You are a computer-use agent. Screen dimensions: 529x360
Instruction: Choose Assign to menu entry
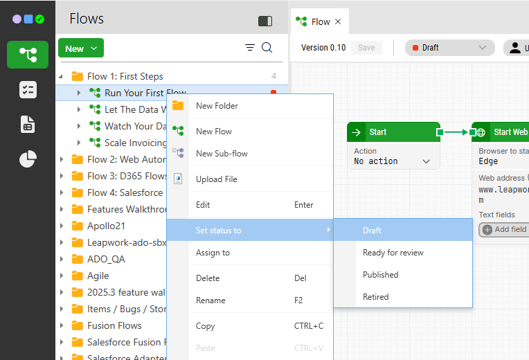(250, 253)
